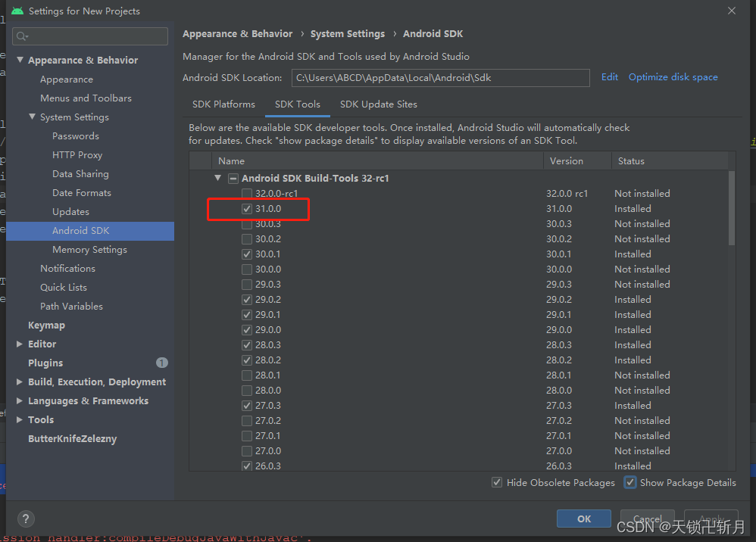
Task: Click the Version column header
Action: 578,161
